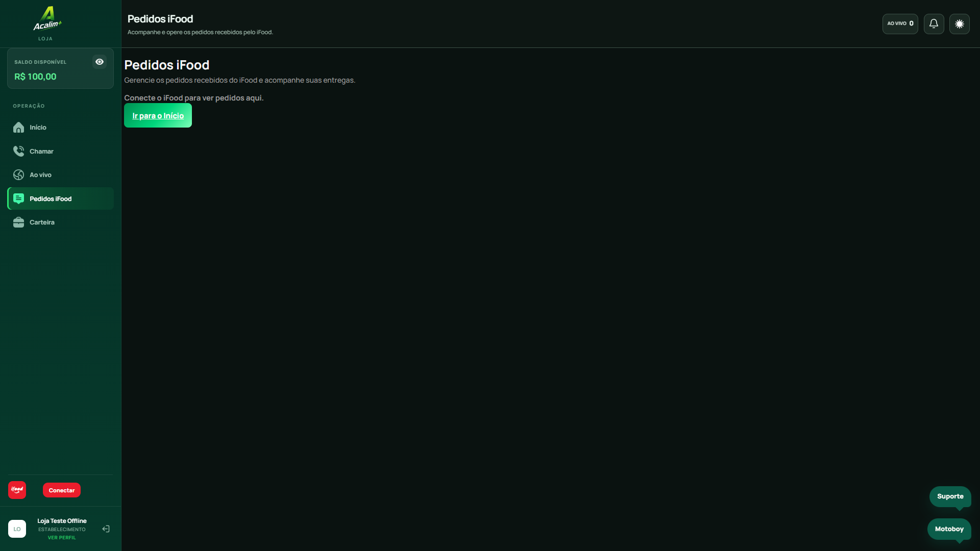Open the notifications bell

coord(934,24)
